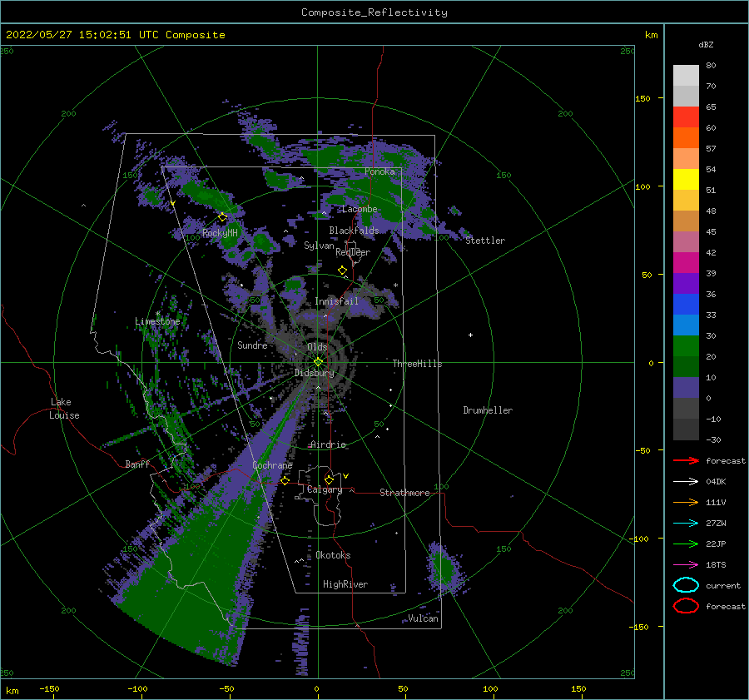Select the 39–42 dBZ magenta swatch
Image resolution: width=749 pixels, height=700 pixels.
pos(686,263)
